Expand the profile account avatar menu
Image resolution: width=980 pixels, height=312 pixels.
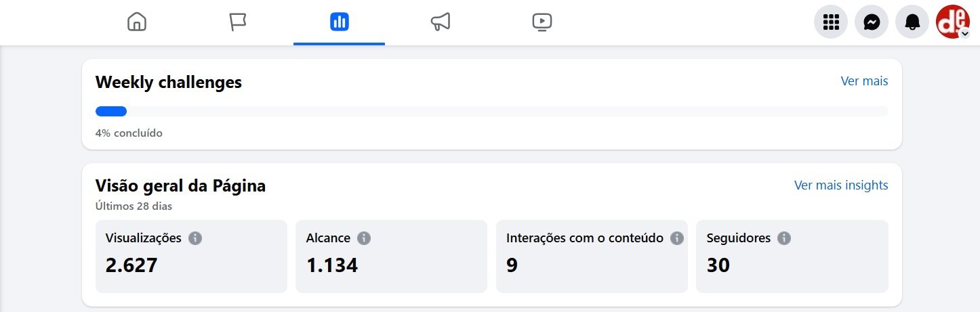point(953,23)
